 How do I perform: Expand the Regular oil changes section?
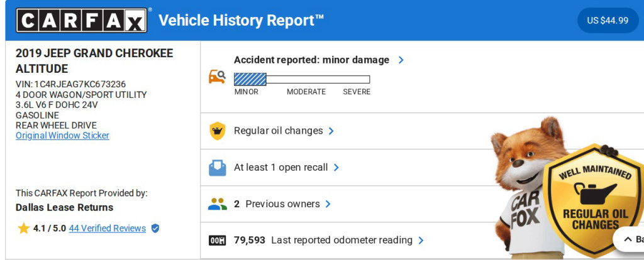point(331,131)
